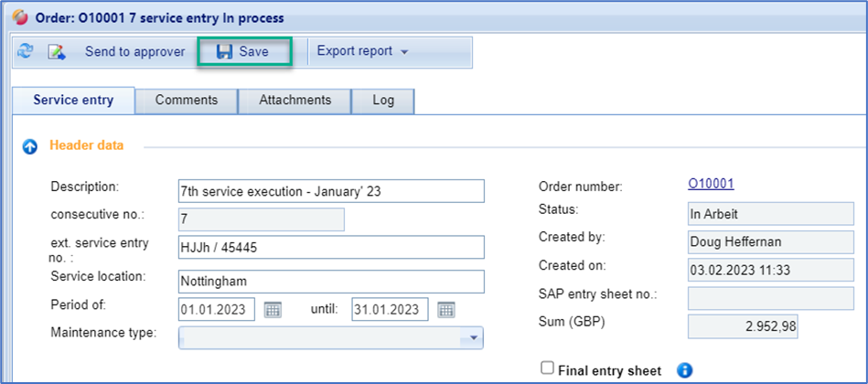Expand the Export report dropdown menu
The width and height of the screenshot is (868, 384).
[403, 52]
